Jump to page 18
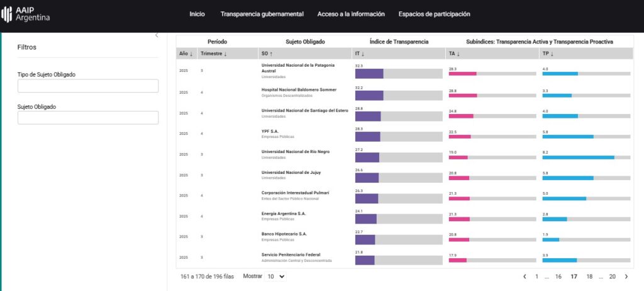Screen dimensions: 644x291 589,277
